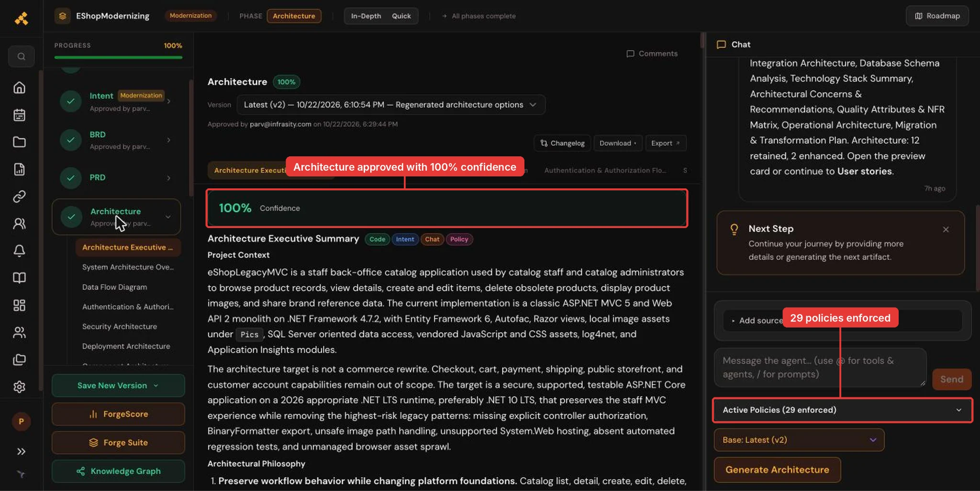Select In-Depth mode
The width and height of the screenshot is (980, 491).
pos(366,16)
